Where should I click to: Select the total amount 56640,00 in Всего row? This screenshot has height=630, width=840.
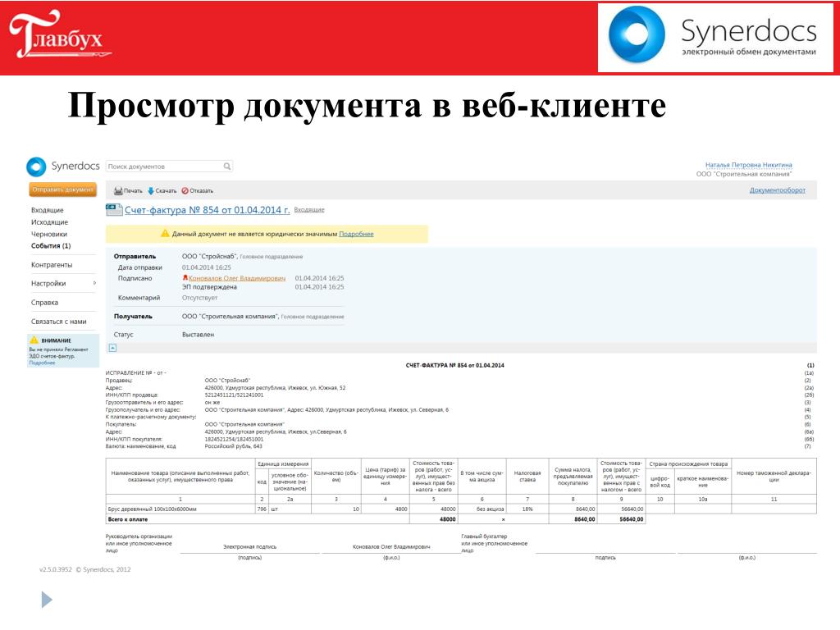tap(632, 519)
